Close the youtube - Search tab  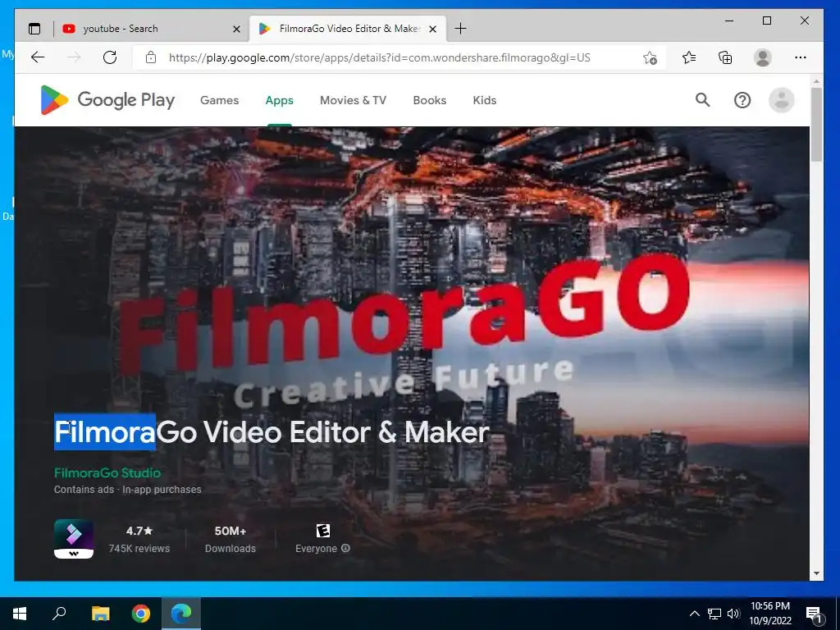pyautogui.click(x=236, y=29)
